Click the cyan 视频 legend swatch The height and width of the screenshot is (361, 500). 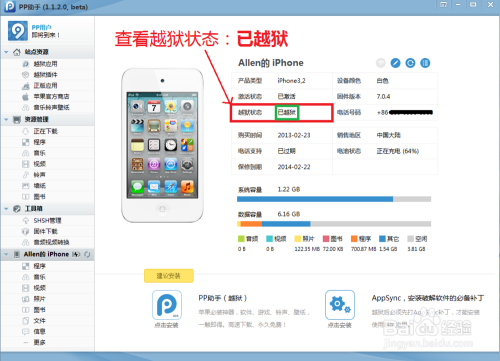pyautogui.click(x=269, y=239)
